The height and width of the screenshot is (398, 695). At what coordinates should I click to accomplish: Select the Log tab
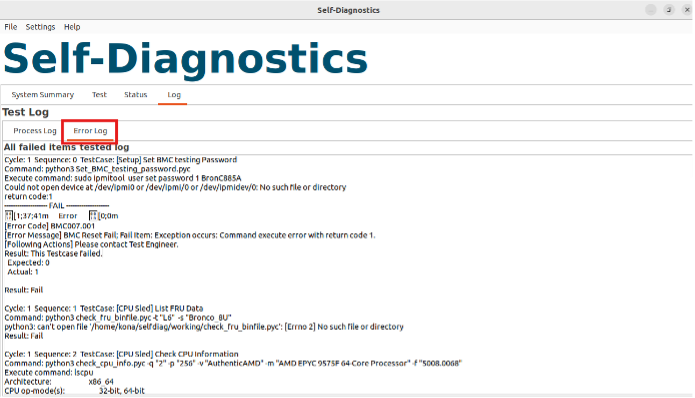coord(174,95)
